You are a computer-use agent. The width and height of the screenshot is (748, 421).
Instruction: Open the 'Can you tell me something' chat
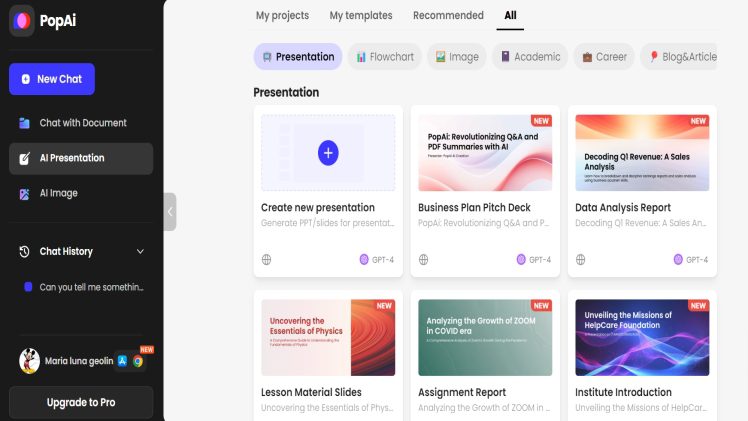click(x=90, y=287)
